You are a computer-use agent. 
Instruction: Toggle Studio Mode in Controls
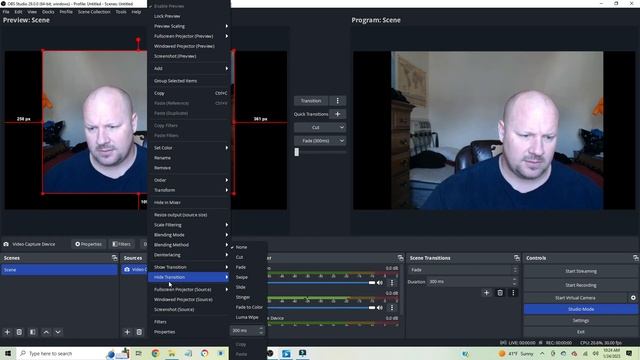tap(580, 309)
